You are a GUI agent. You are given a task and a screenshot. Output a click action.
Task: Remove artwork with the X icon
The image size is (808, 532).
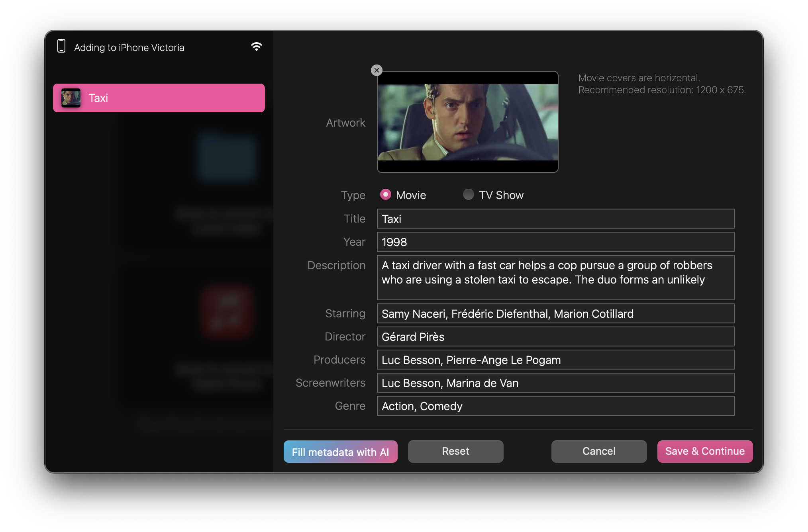(x=377, y=70)
